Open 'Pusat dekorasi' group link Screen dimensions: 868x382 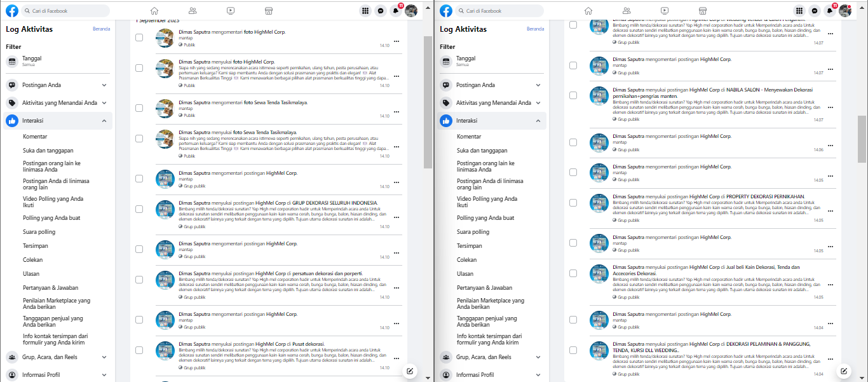pos(308,344)
